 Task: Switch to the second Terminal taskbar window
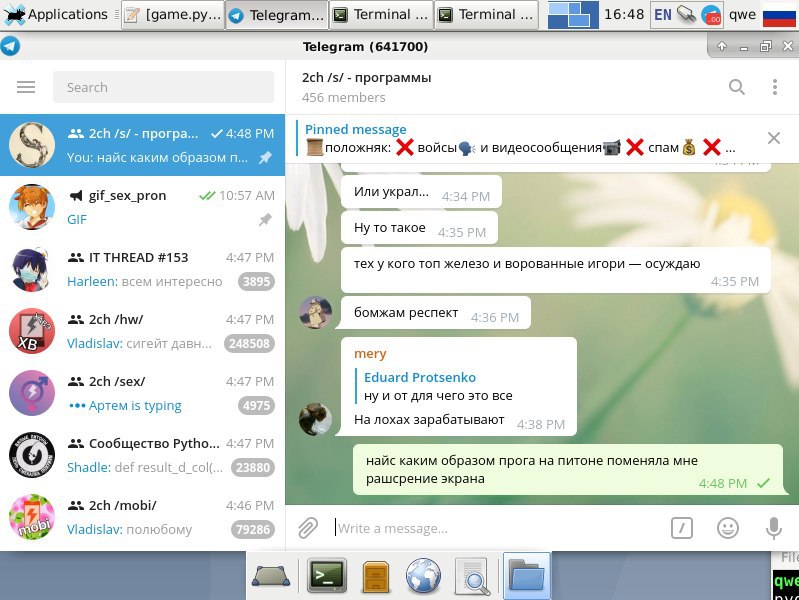pyautogui.click(x=487, y=15)
